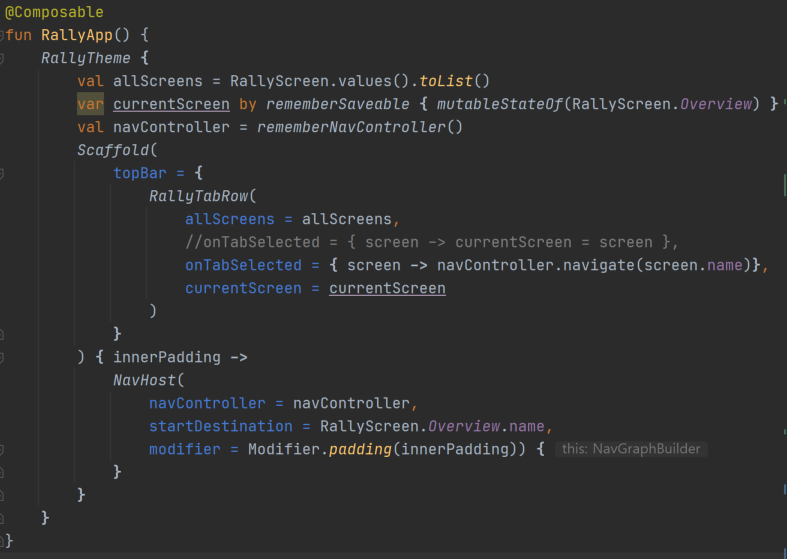Click the startDestination parameter
Image resolution: width=787 pixels, height=559 pixels.
pos(220,427)
